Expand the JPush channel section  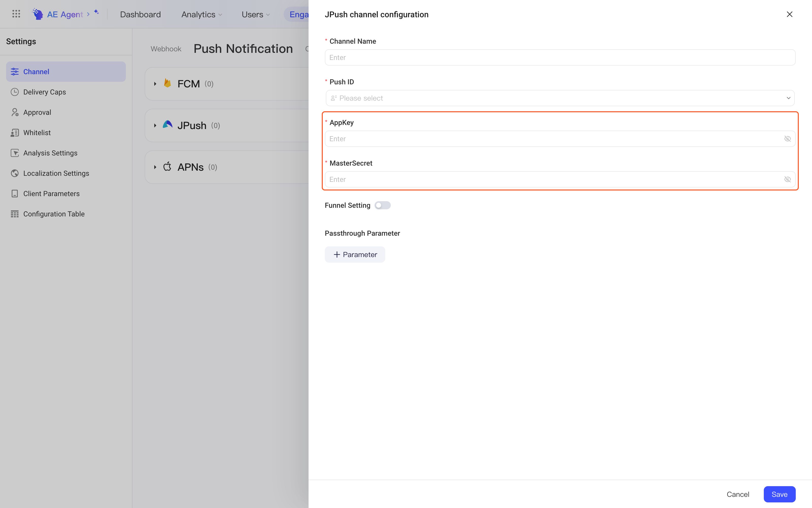coord(155,125)
